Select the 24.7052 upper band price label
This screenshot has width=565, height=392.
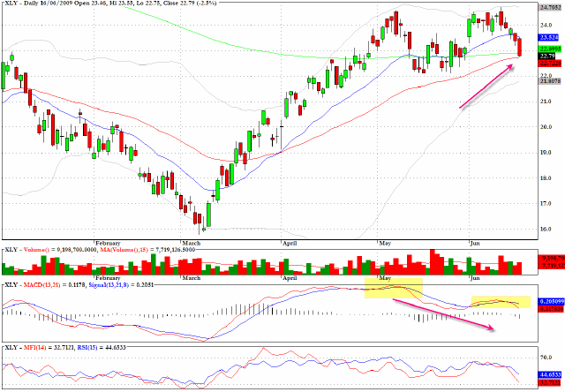click(x=549, y=7)
